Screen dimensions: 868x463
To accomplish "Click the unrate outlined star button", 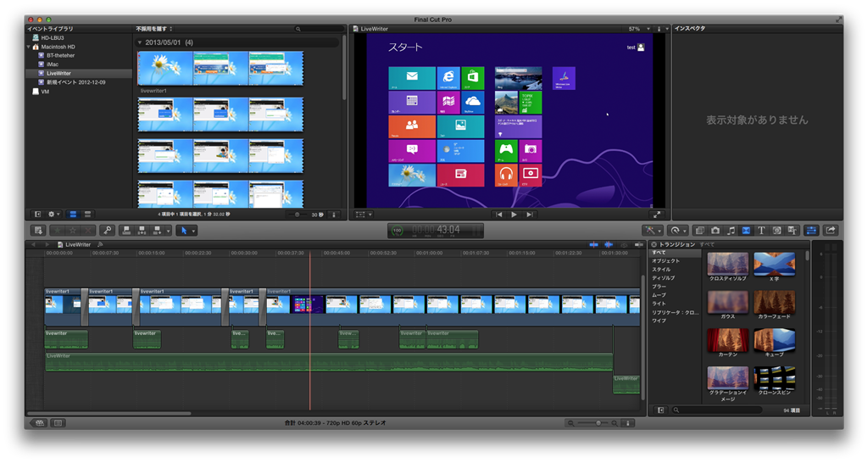I will click(73, 231).
